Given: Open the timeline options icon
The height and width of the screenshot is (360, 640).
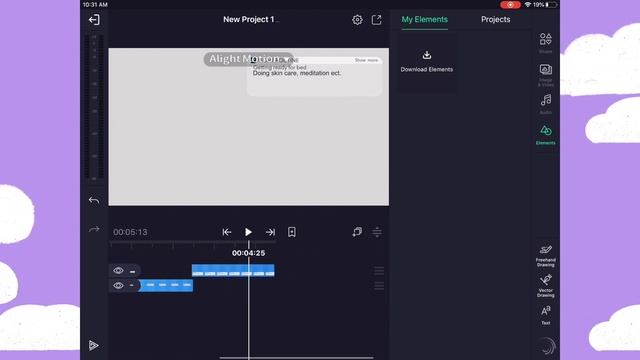Looking at the screenshot, I should coord(377,232).
